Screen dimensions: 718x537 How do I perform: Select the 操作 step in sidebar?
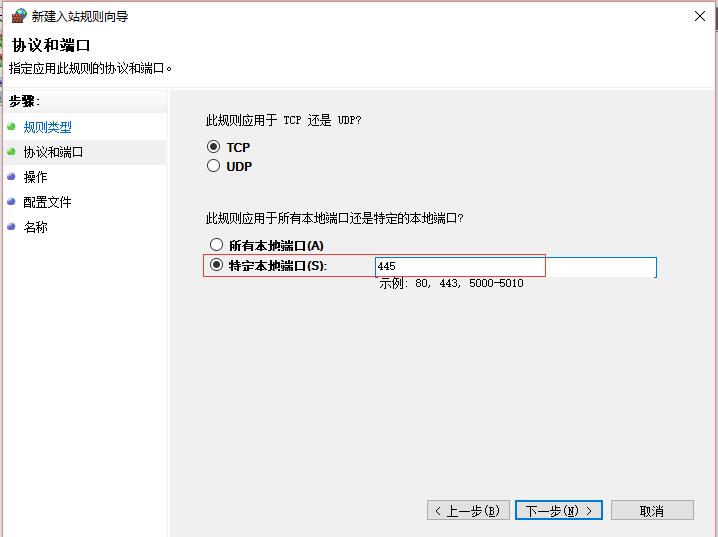pyautogui.click(x=35, y=177)
